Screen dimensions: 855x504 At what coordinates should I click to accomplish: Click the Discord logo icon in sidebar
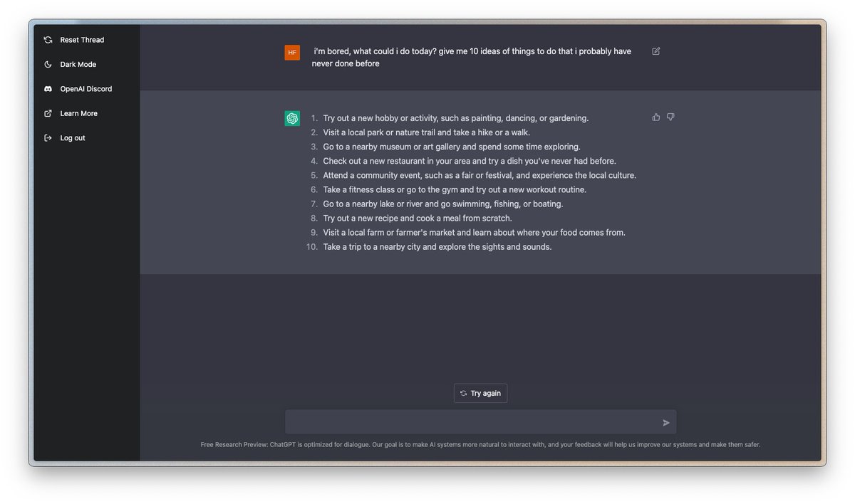coord(48,89)
